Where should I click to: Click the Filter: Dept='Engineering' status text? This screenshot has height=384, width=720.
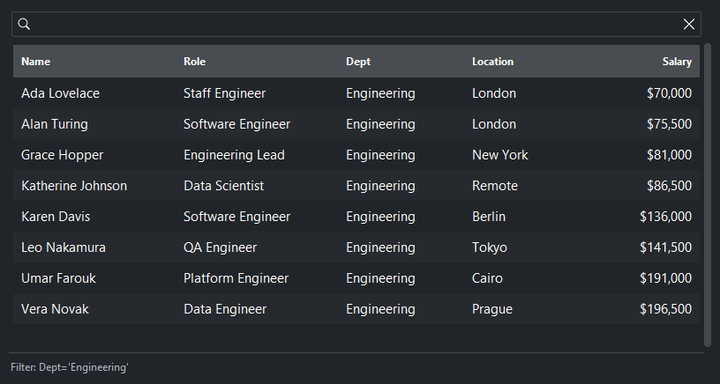69,367
